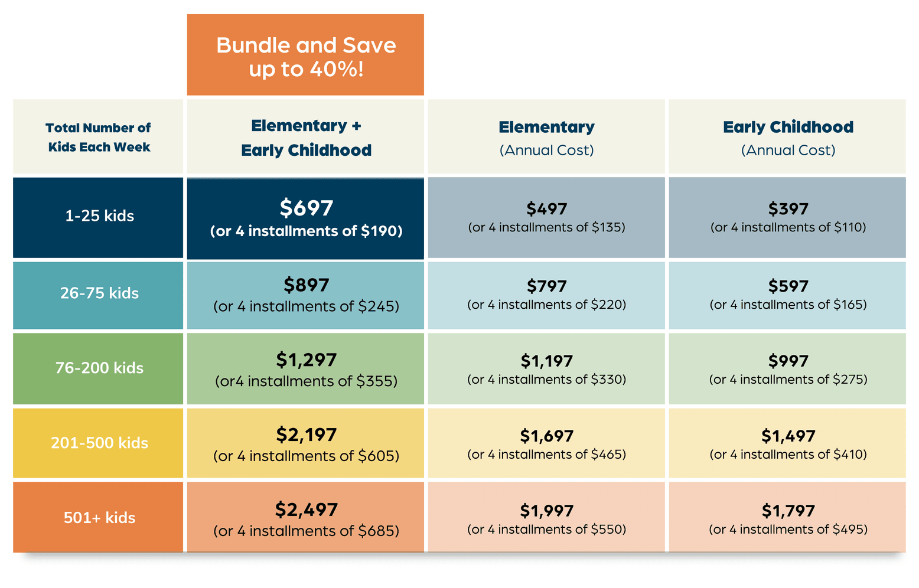Select the $497 Elementary price cell
Screen dimensions: 919x588
[546, 217]
